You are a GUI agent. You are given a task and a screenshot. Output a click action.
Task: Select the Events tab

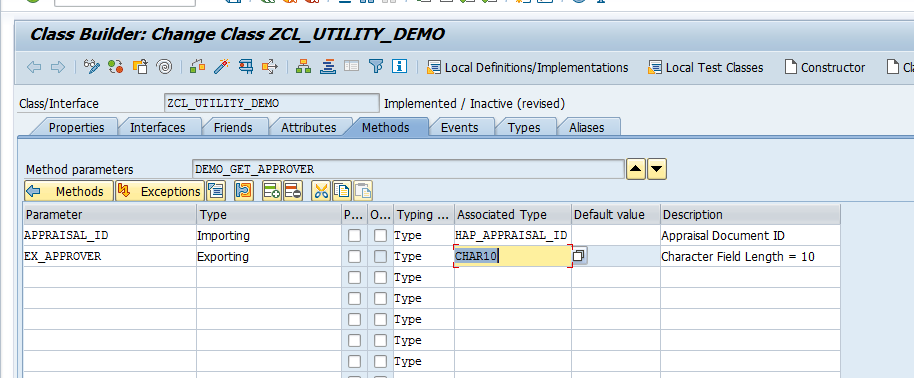coord(459,127)
